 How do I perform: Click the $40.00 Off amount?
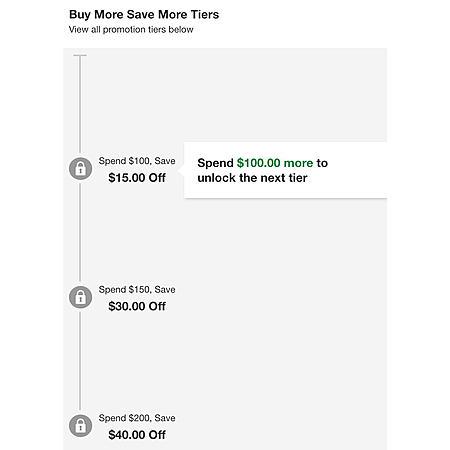(137, 435)
